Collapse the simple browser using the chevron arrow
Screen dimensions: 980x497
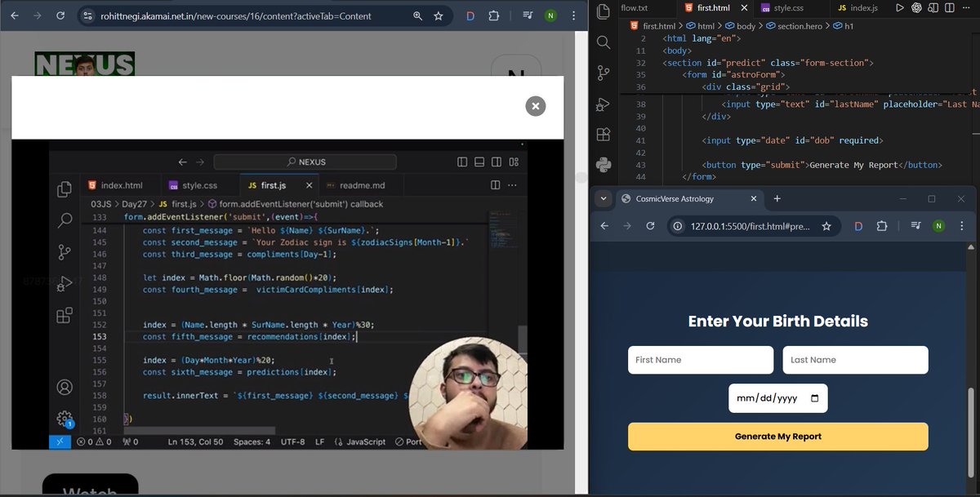point(603,198)
